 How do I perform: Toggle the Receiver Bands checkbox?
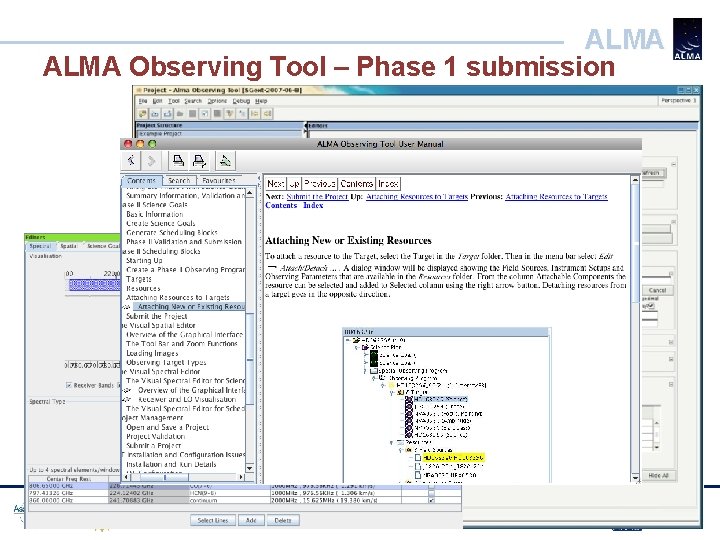pyautogui.click(x=69, y=385)
